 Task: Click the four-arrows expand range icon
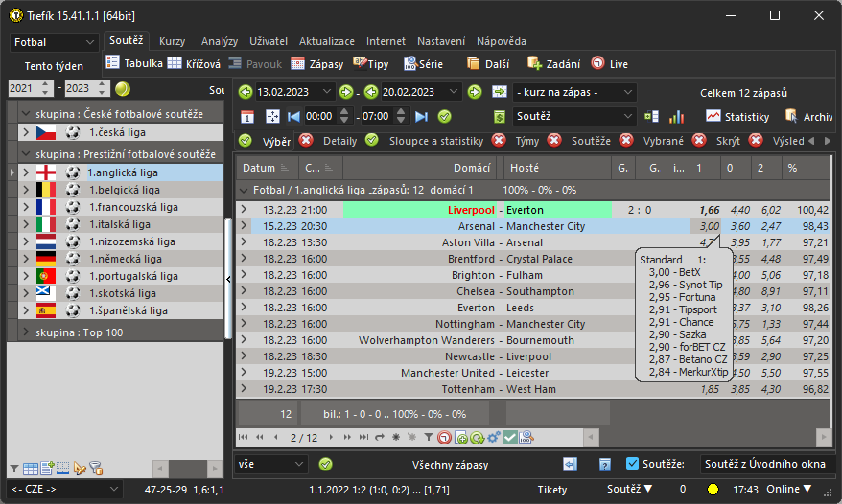[272, 117]
